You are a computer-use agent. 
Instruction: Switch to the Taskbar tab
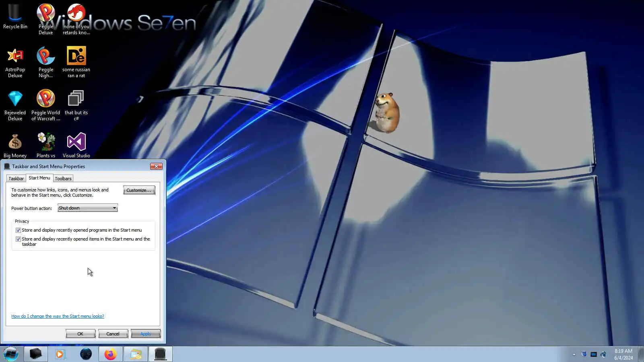coord(16,179)
